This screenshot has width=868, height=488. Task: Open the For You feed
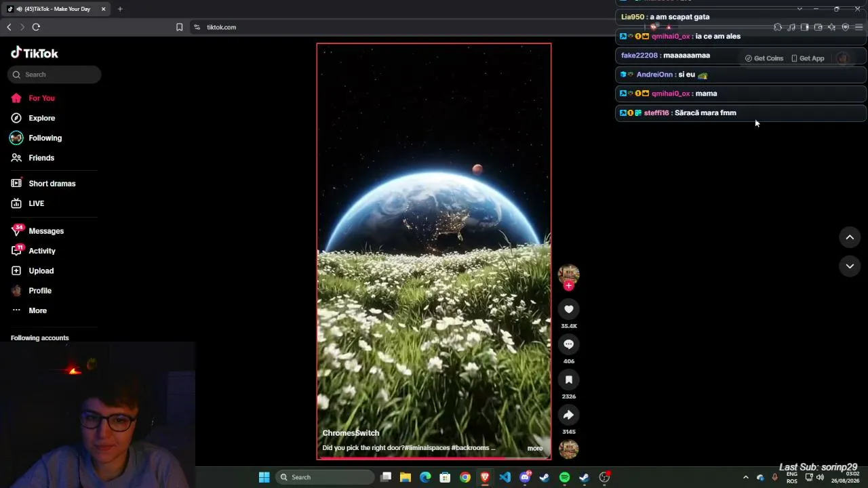(x=33, y=98)
